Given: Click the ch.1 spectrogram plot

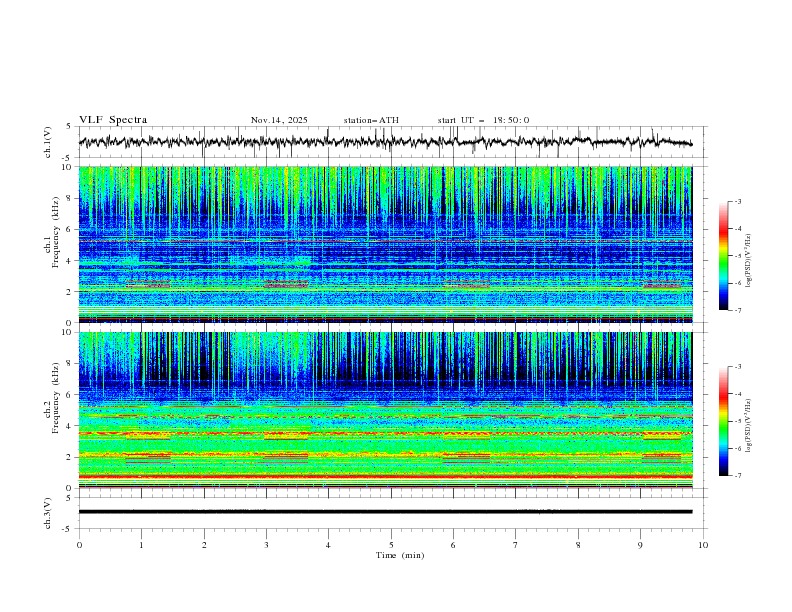Looking at the screenshot, I should (x=385, y=244).
